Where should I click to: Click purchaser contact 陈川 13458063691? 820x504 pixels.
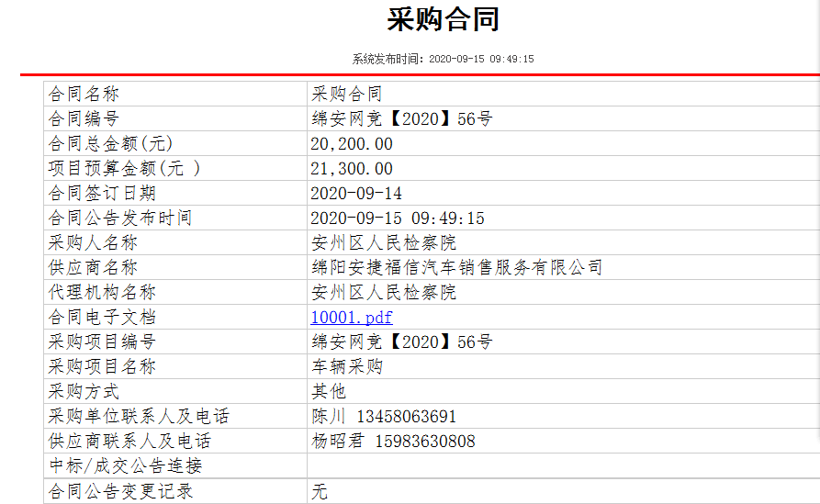[x=384, y=417]
